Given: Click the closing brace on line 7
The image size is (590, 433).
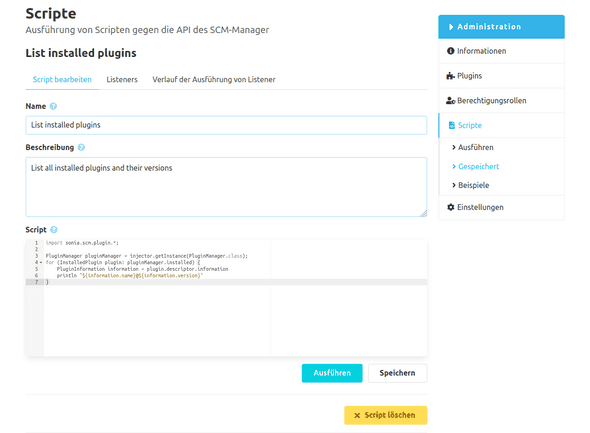Looking at the screenshot, I should pos(47,282).
